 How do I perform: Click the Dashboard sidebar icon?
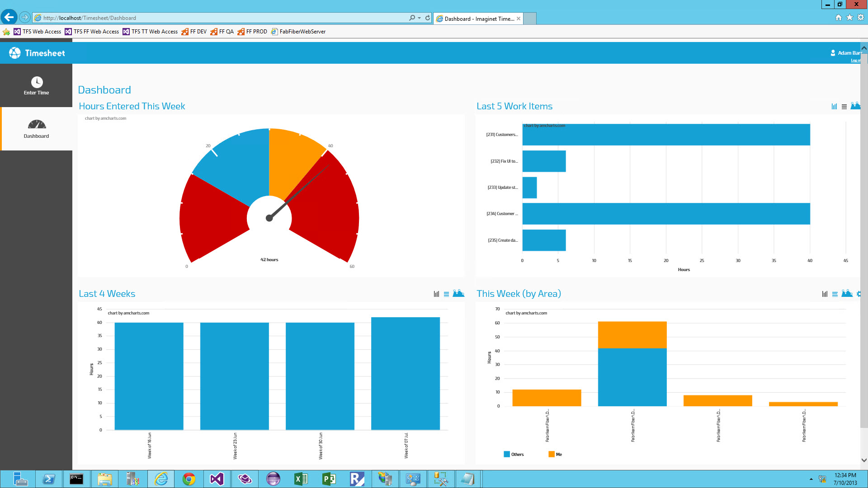[x=36, y=125]
